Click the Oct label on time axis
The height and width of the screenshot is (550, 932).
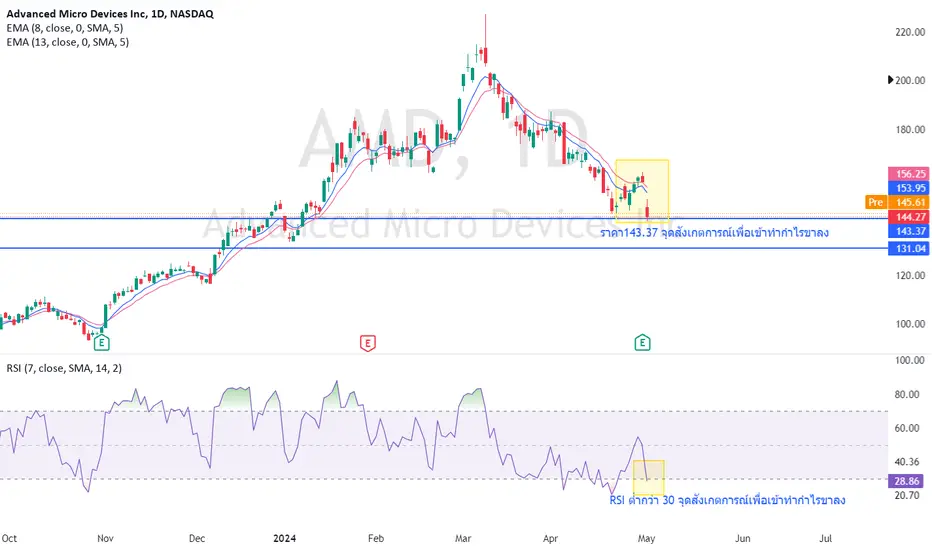pyautogui.click(x=9, y=538)
